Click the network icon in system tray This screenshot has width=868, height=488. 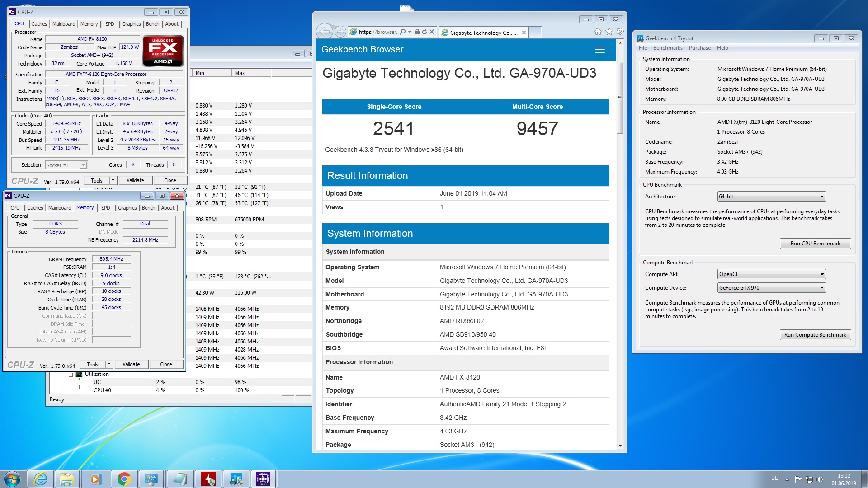click(809, 479)
